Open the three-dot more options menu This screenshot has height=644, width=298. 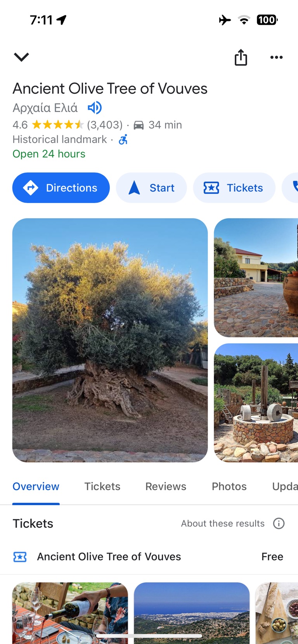click(276, 57)
